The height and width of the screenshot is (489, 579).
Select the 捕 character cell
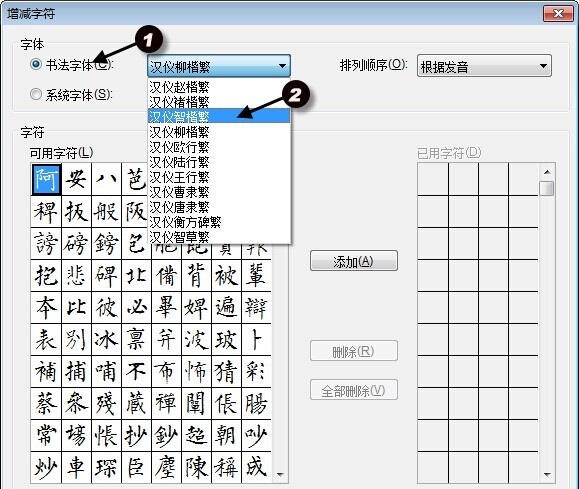tap(76, 372)
